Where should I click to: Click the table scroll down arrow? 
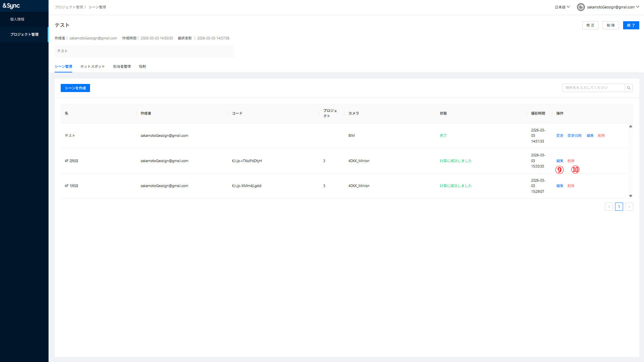pos(630,196)
